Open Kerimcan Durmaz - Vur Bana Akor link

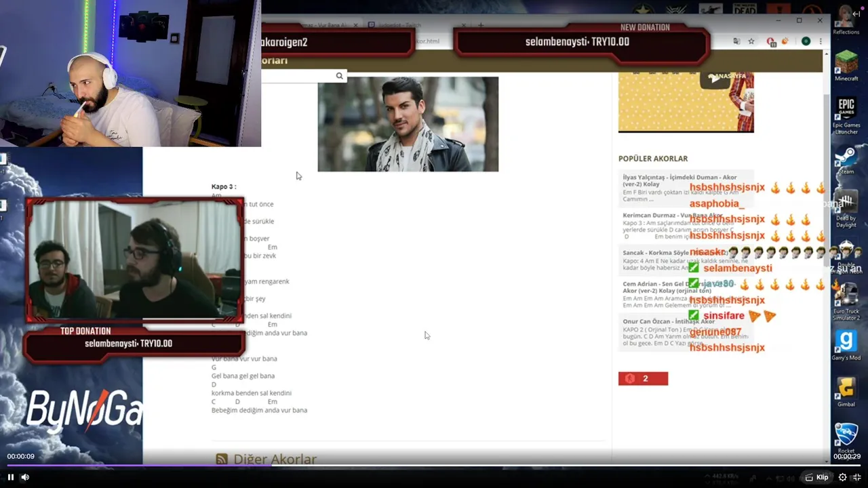pyautogui.click(x=672, y=216)
